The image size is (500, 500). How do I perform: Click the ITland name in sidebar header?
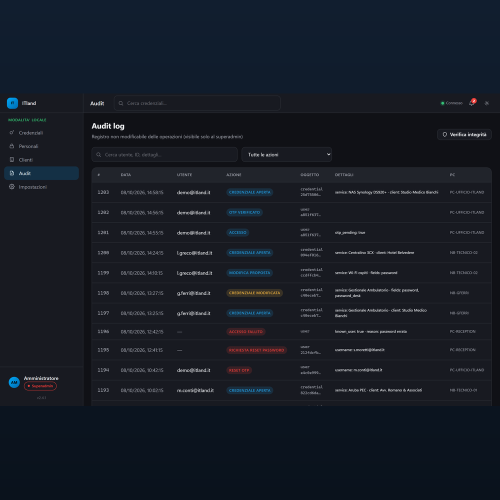click(x=29, y=103)
